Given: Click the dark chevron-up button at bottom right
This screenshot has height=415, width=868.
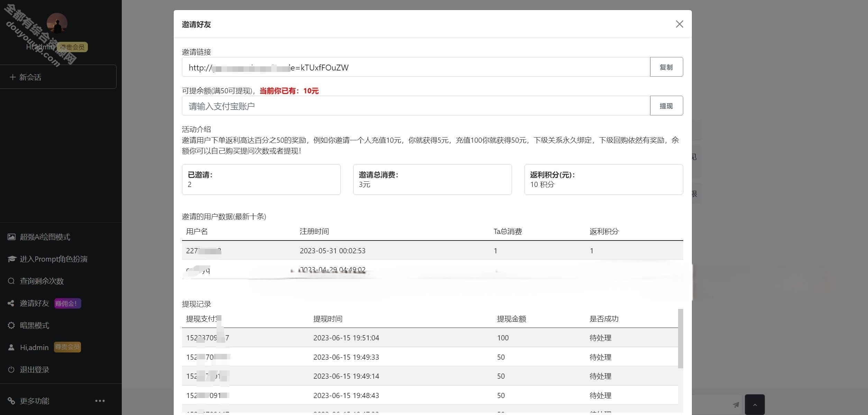Looking at the screenshot, I should point(755,405).
